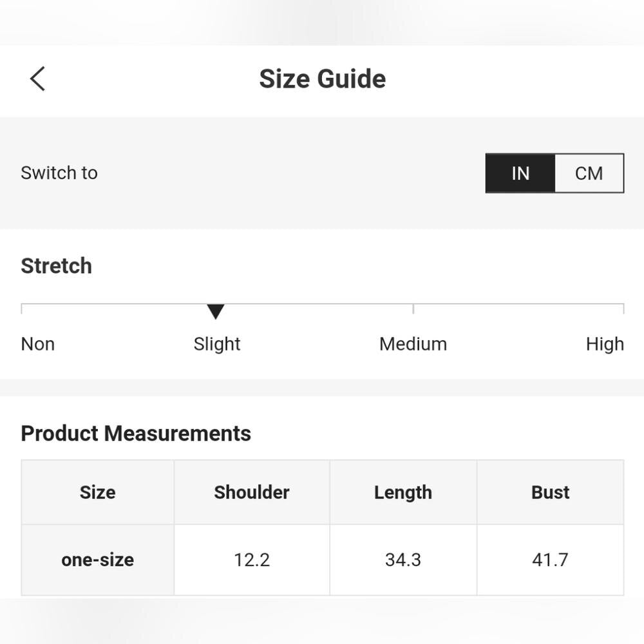Click the black stretch indicator triangle

[216, 312]
